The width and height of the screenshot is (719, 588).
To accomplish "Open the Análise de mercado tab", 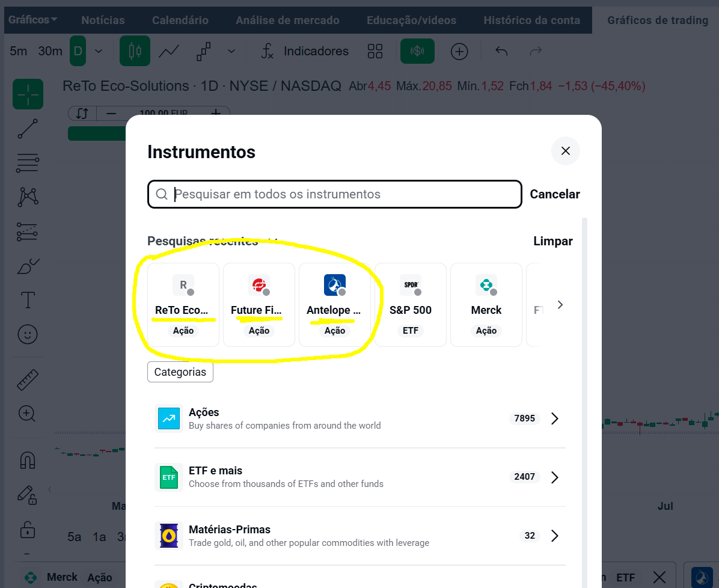I will (x=287, y=20).
